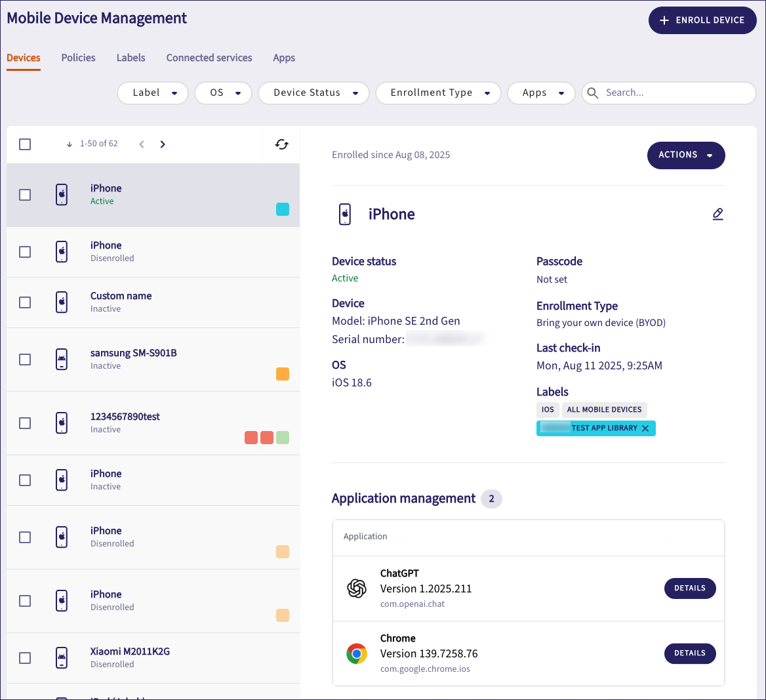This screenshot has height=700, width=766.
Task: View DETAILS for the ChatGPT app
Action: tap(690, 588)
